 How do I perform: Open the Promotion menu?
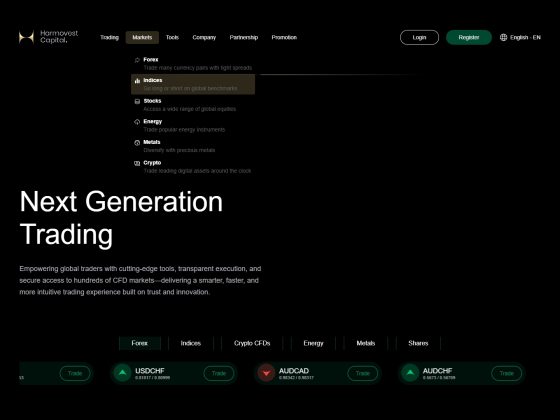[x=284, y=37]
